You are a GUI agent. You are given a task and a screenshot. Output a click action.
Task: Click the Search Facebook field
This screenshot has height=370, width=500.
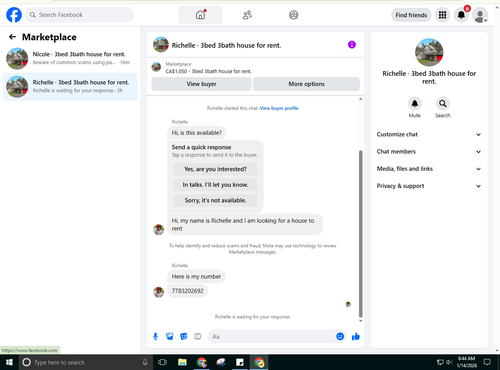[x=80, y=15]
